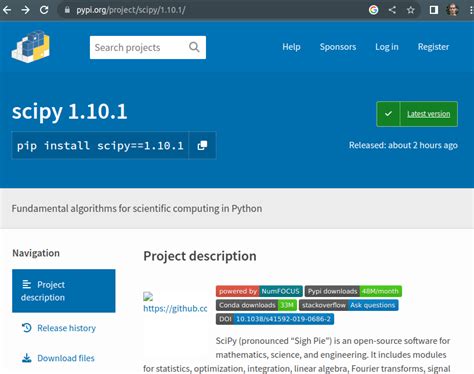The image size is (474, 374).
Task: Click the Project description heading
Action: (200, 256)
